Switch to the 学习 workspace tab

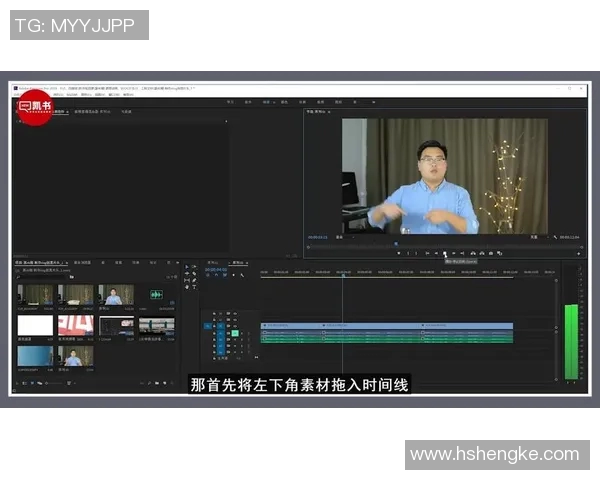230,102
